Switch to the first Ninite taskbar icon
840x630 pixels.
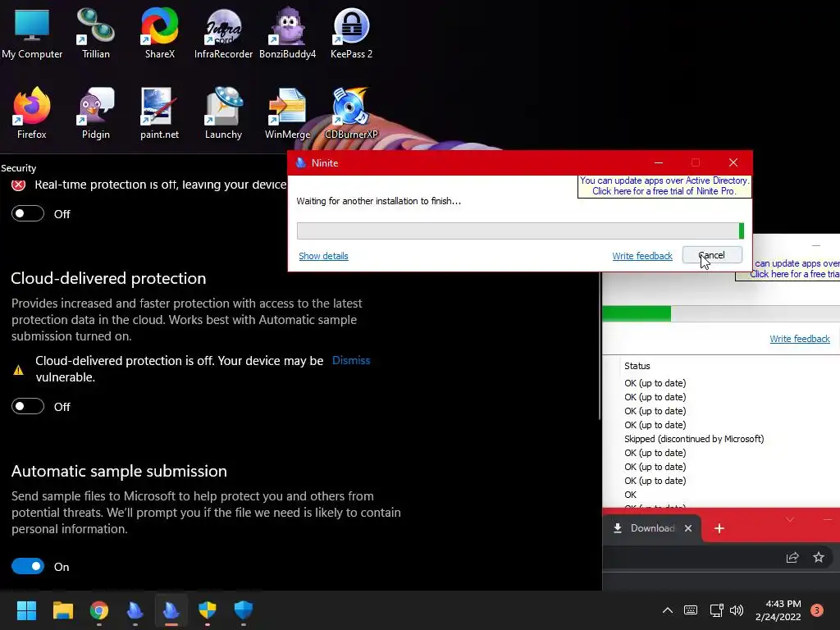click(135, 609)
